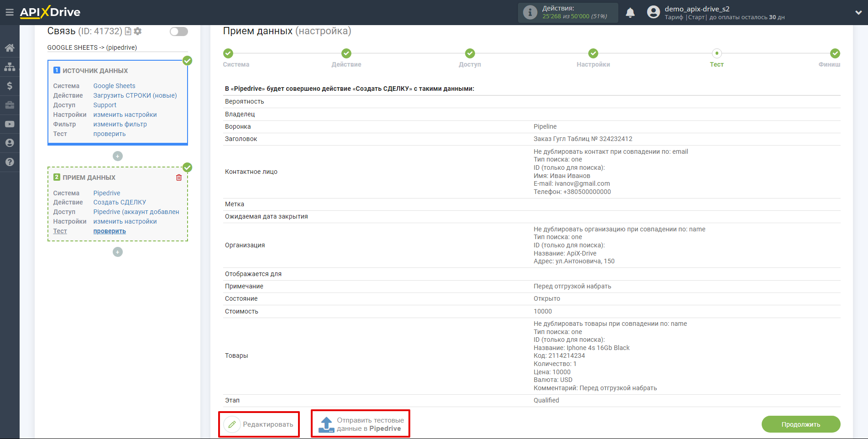Click the Тест label in receiver block

[60, 231]
